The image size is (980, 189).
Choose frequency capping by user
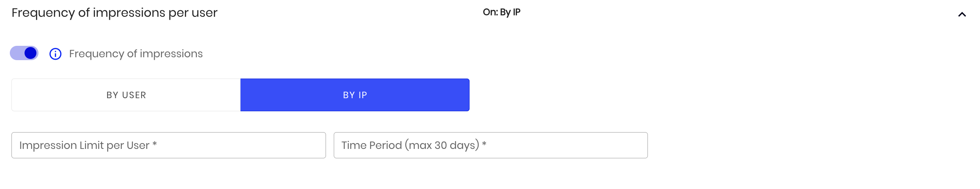pos(126,95)
